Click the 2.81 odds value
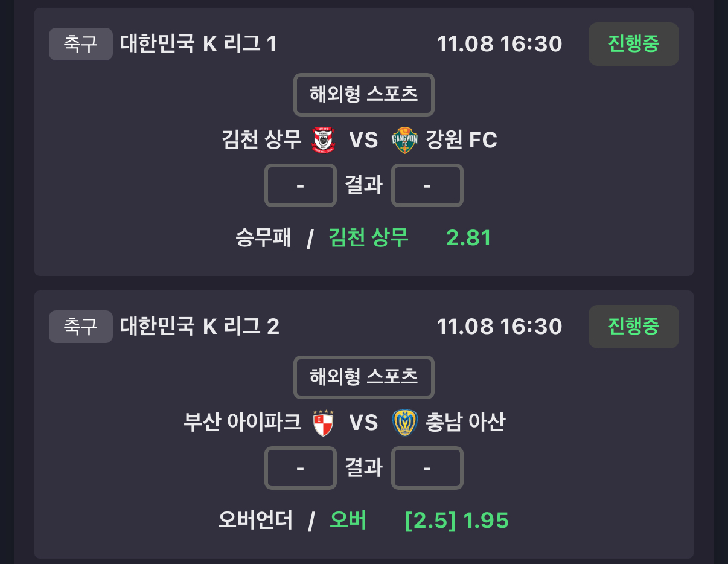Image resolution: width=728 pixels, height=564 pixels. click(468, 238)
